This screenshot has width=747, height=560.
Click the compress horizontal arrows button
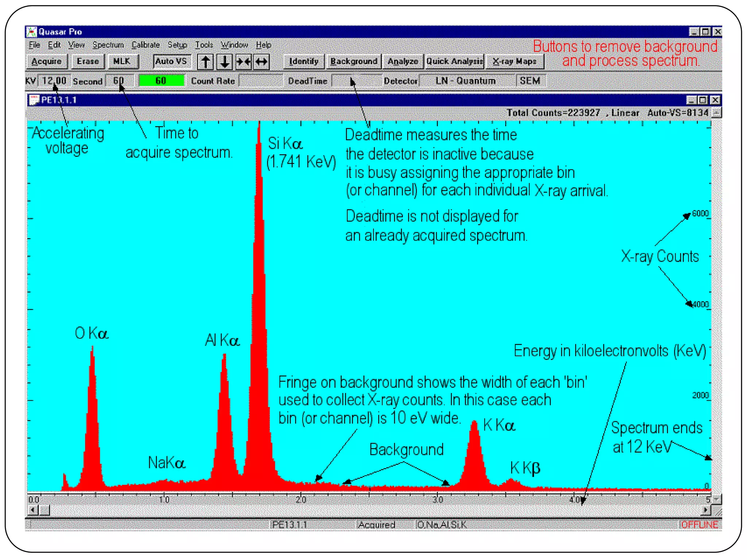click(x=243, y=62)
